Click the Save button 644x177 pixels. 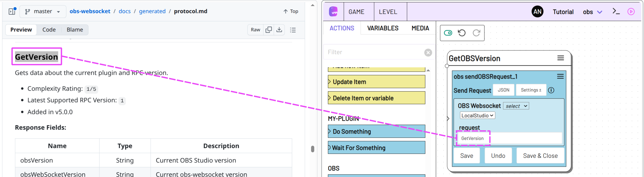click(467, 156)
